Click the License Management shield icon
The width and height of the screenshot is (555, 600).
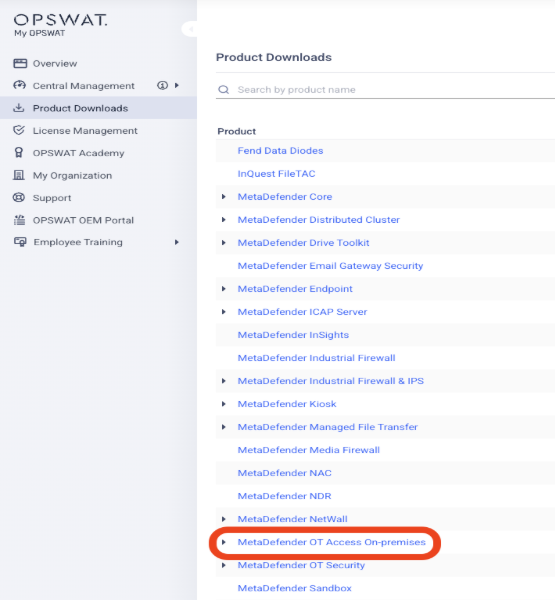[x=19, y=130]
